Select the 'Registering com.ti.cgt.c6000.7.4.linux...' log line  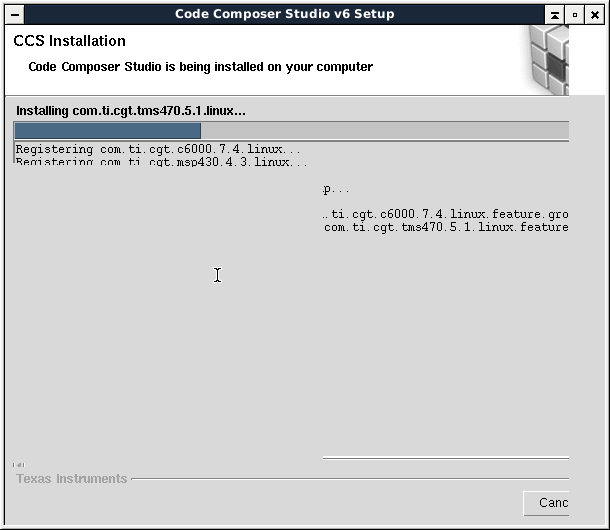point(158,149)
